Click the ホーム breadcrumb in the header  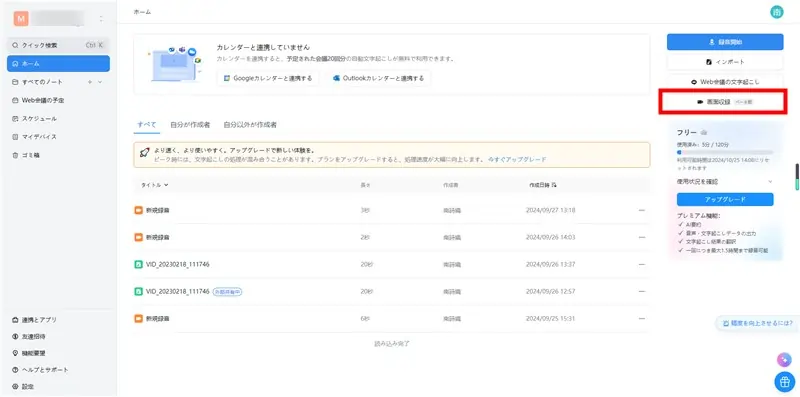(142, 12)
